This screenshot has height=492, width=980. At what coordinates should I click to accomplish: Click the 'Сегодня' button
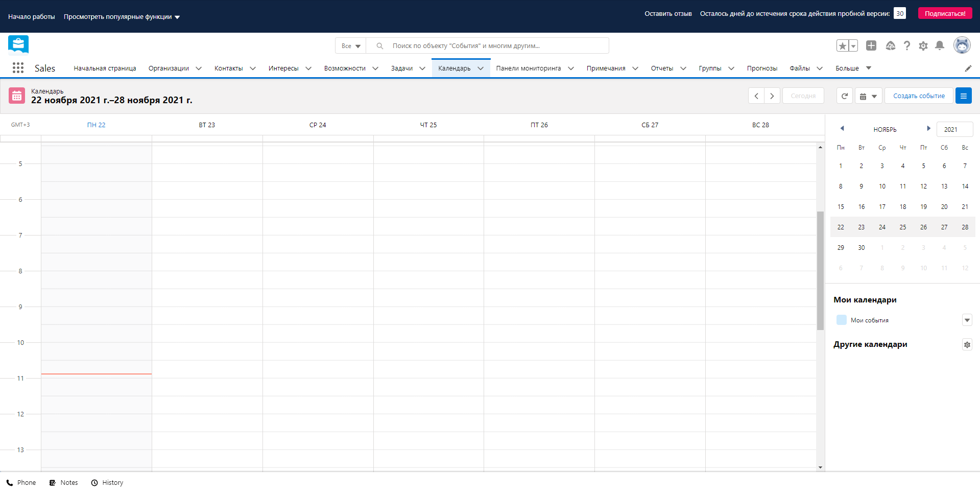pyautogui.click(x=803, y=96)
